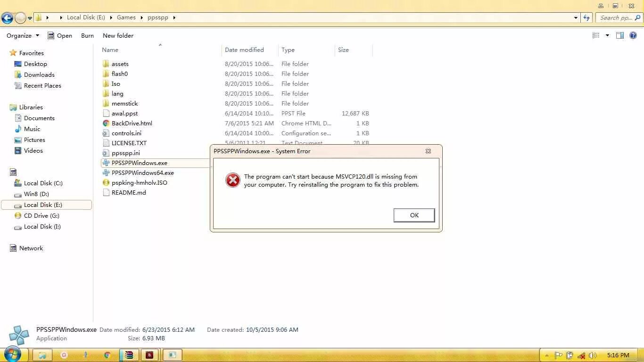Click Burn in the toolbar
The height and width of the screenshot is (362, 644).
(x=87, y=35)
